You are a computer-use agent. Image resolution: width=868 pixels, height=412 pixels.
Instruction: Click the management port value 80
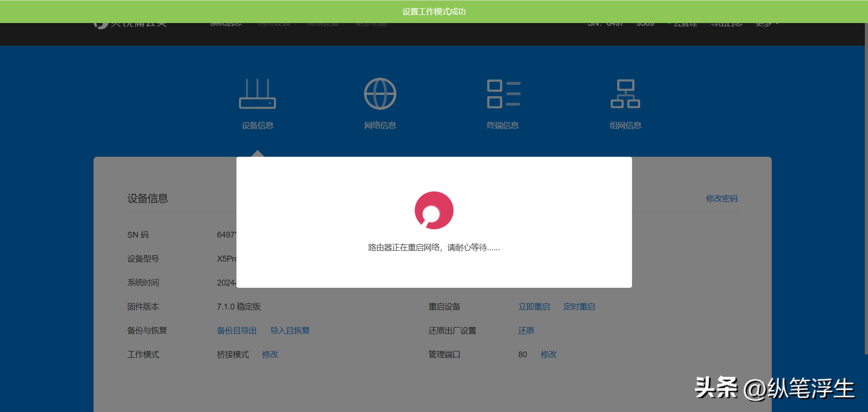523,355
